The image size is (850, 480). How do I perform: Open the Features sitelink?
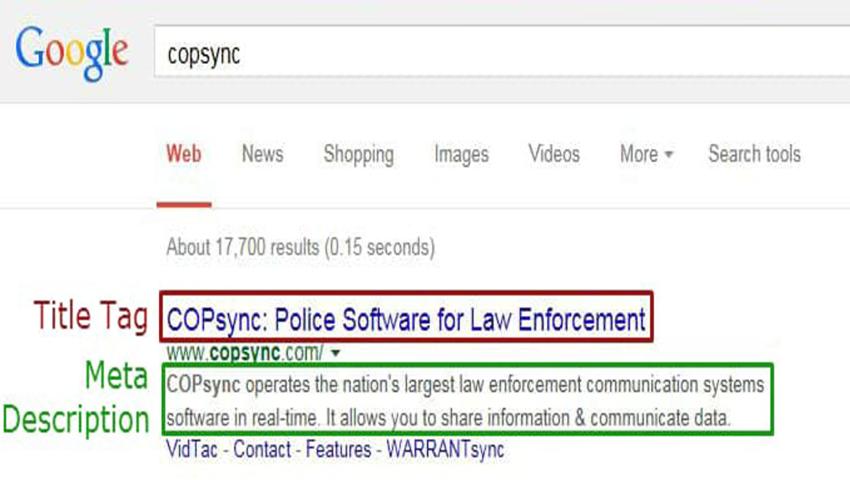pos(338,450)
